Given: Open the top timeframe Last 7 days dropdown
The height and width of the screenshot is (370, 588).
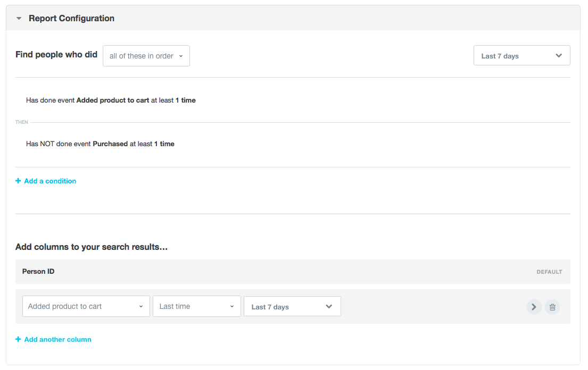Looking at the screenshot, I should [521, 55].
